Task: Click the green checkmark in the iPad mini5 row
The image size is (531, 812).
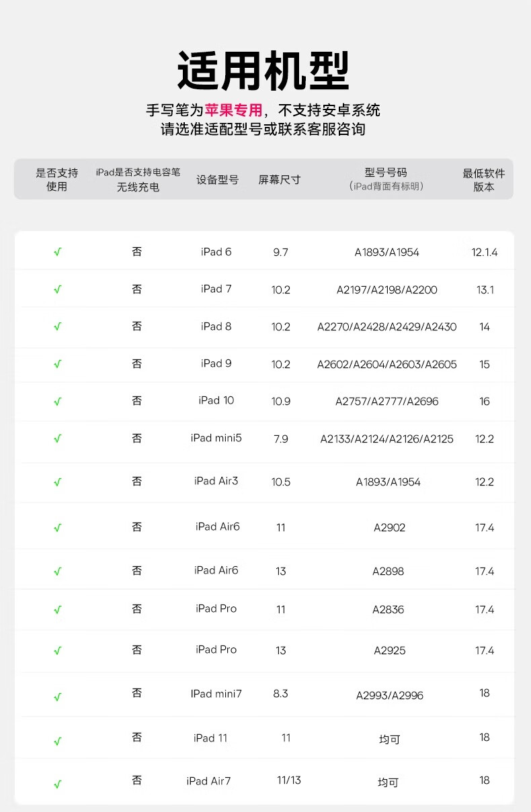Action: pos(57,439)
